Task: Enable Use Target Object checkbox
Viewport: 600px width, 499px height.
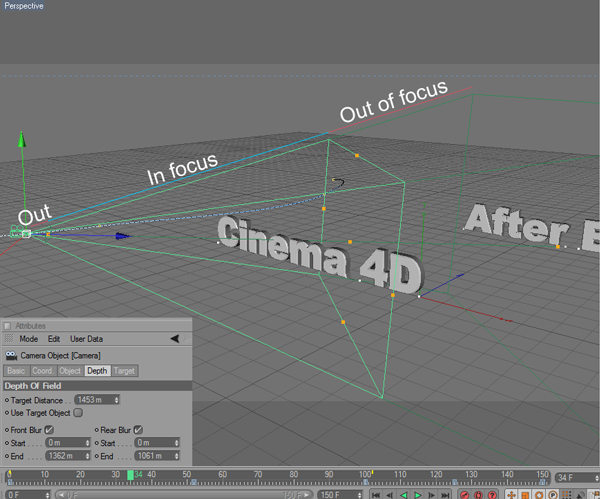Action: 78,413
